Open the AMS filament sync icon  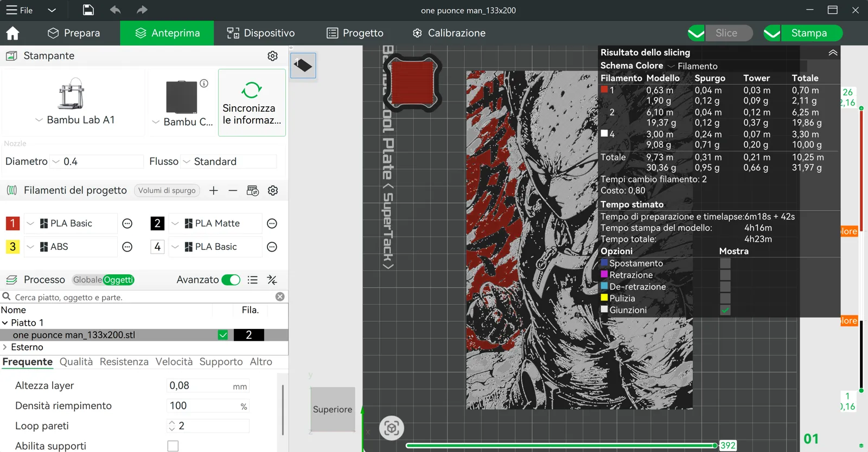click(x=253, y=190)
